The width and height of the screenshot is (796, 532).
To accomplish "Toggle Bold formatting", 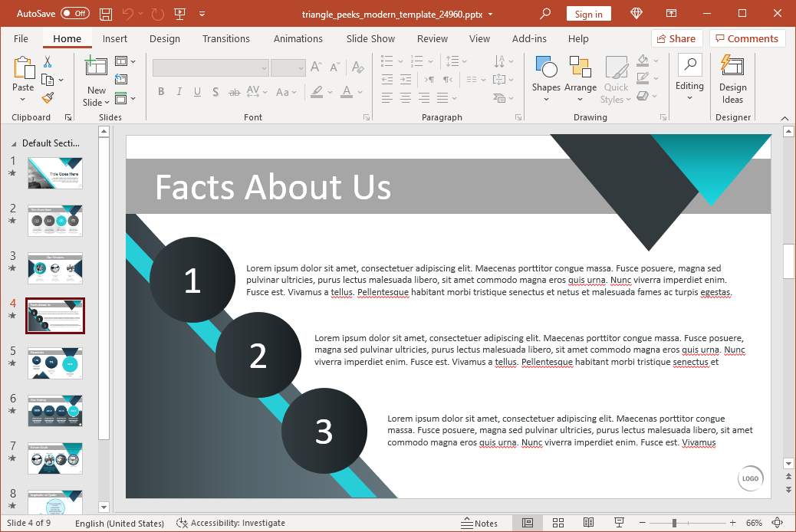I will (x=161, y=92).
